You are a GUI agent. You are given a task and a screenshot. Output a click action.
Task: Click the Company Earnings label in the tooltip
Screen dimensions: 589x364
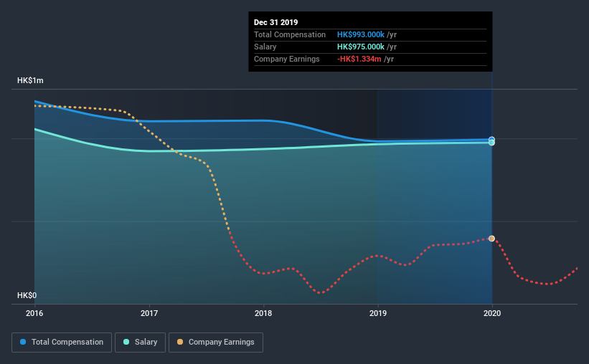pos(287,59)
